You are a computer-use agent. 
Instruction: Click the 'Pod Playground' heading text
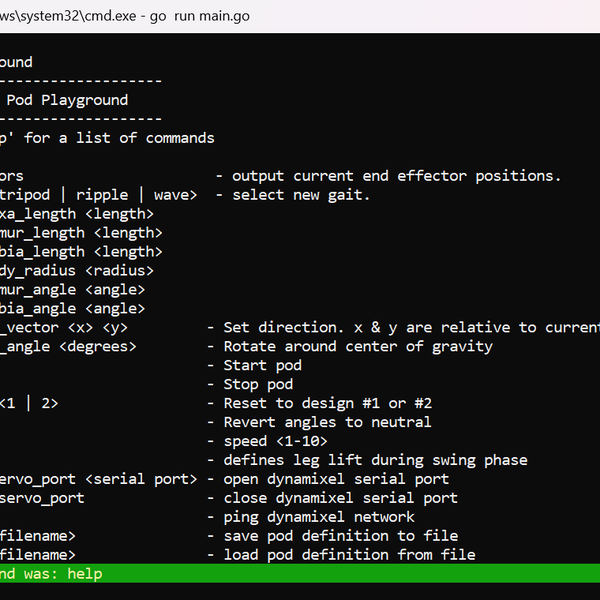click(x=70, y=100)
